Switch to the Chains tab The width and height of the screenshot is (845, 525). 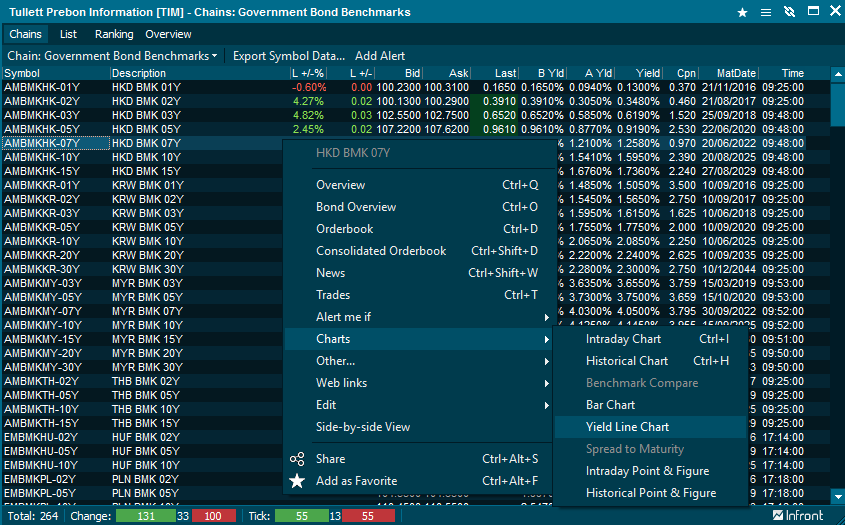tap(25, 34)
